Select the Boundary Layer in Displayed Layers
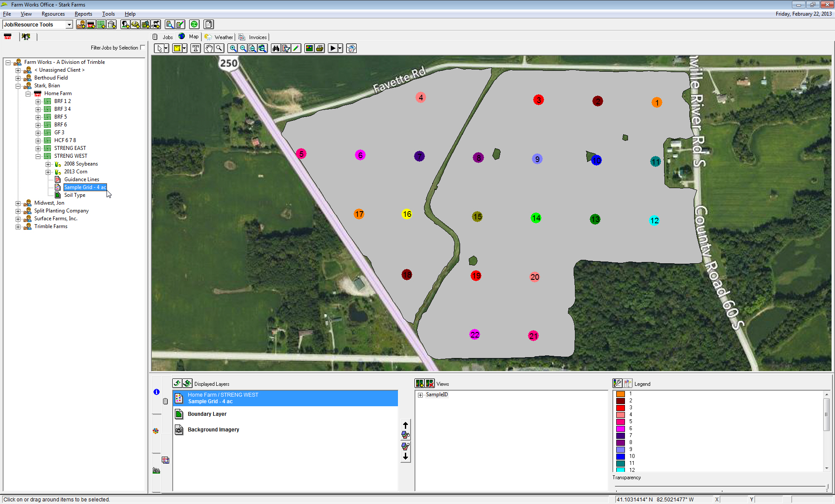 [285, 414]
